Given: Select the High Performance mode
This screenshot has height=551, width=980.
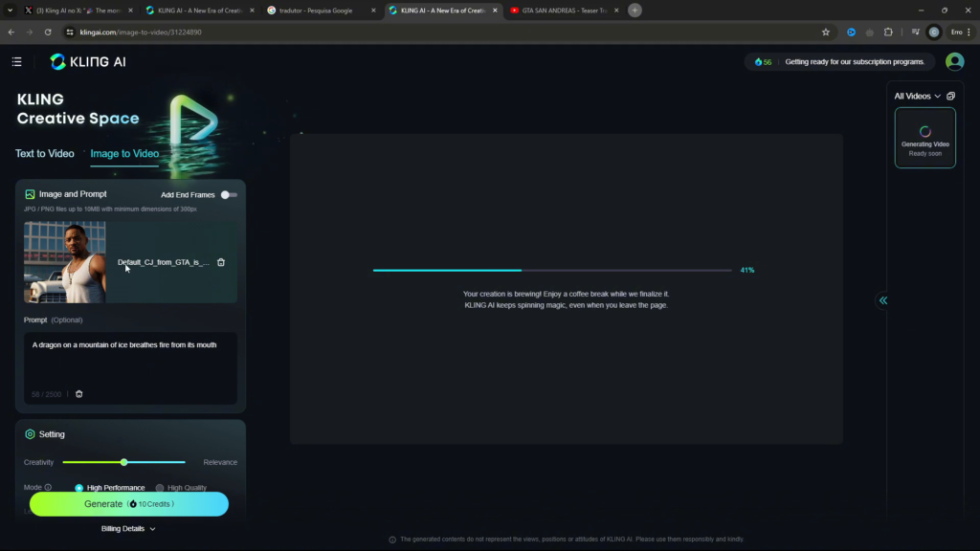Looking at the screenshot, I should coord(79,488).
